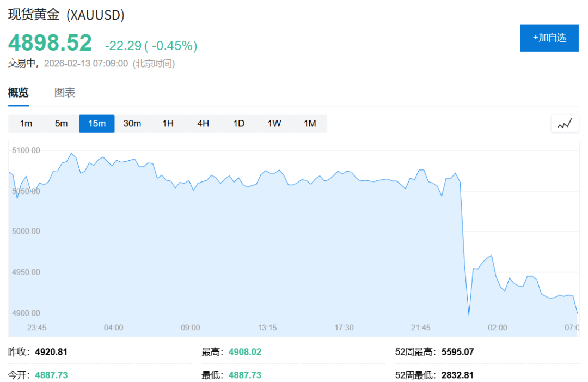588x382 pixels.
Task: Click the line chart type icon
Action: pos(565,124)
